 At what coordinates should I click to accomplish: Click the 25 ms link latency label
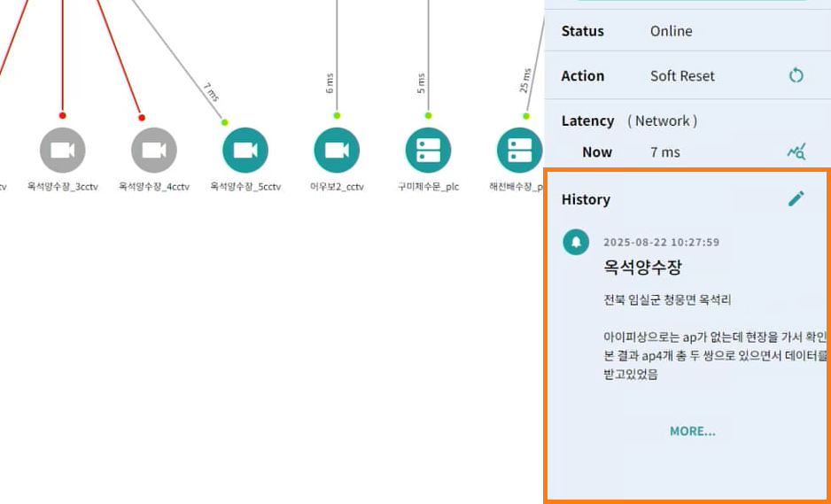click(x=524, y=80)
